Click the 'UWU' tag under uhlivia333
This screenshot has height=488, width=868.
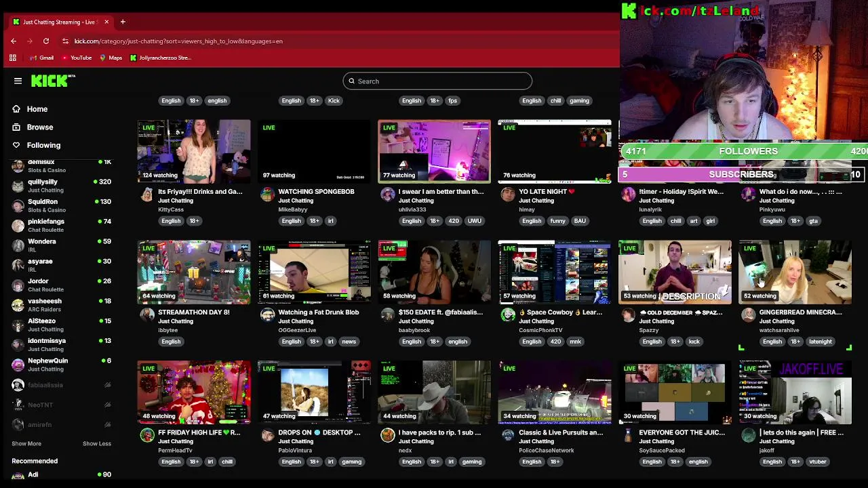pyautogui.click(x=474, y=221)
